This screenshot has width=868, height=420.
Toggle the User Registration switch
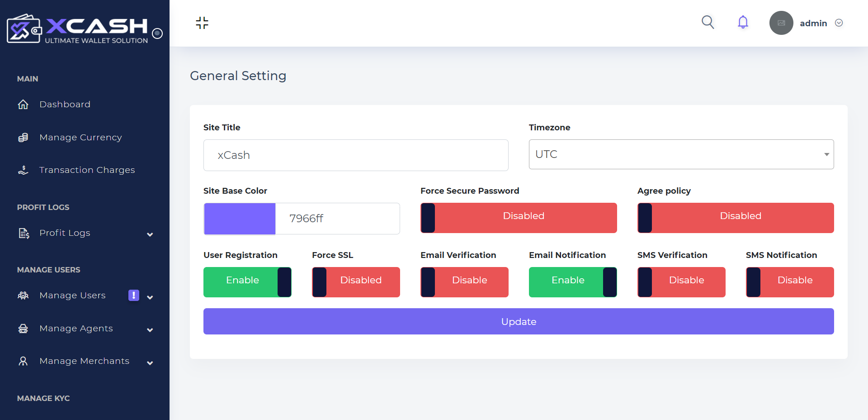point(247,282)
